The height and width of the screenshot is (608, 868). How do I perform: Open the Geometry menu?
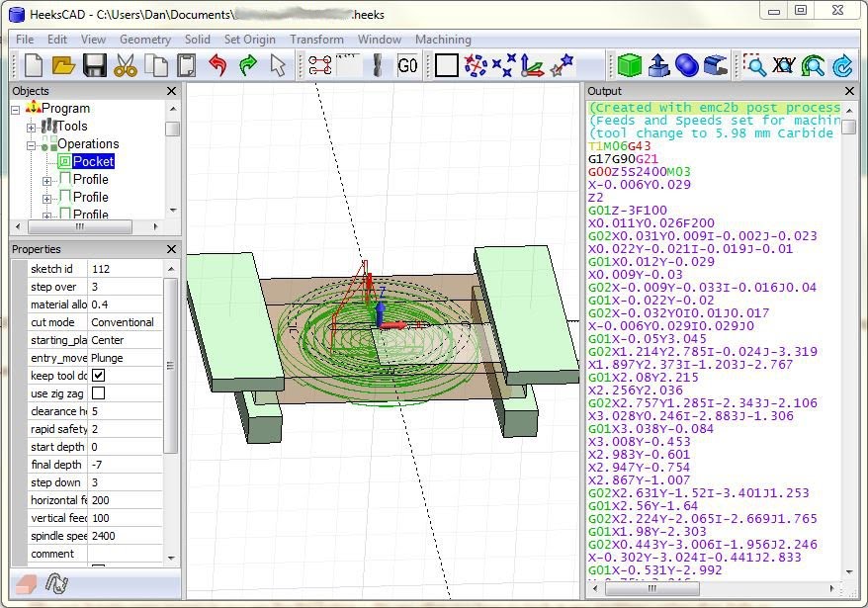pos(145,40)
